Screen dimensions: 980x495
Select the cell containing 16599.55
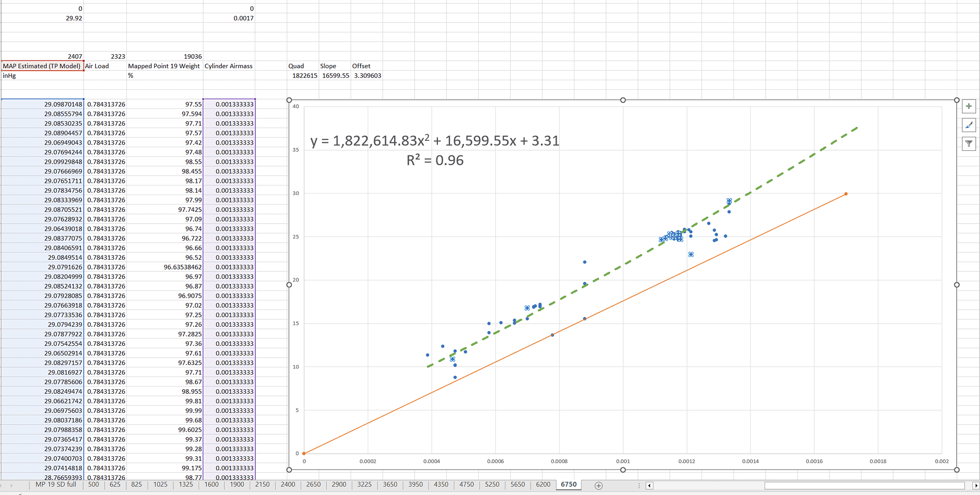pos(335,76)
